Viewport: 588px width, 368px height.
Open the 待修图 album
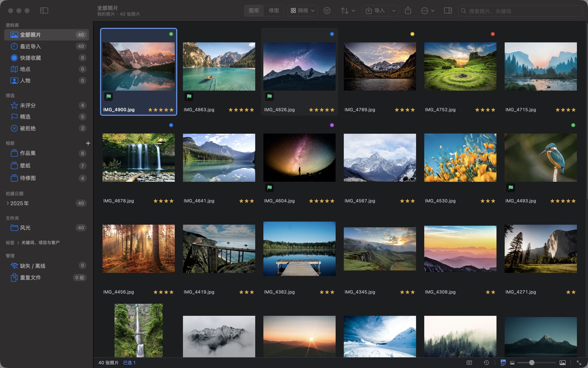tap(46, 178)
